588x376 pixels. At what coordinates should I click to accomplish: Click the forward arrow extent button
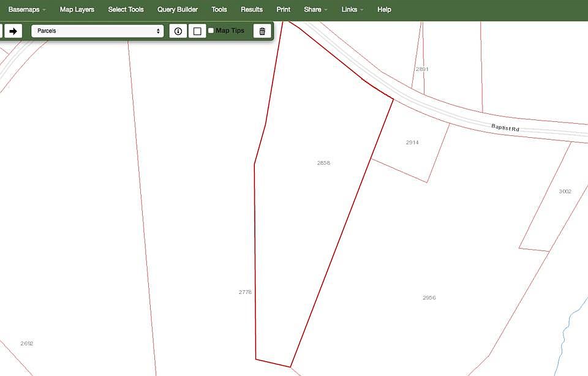coord(13,31)
